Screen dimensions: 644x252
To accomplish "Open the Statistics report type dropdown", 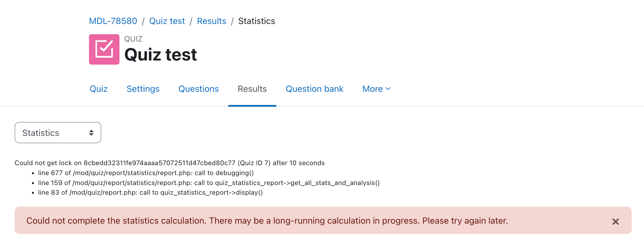I will pyautogui.click(x=58, y=133).
